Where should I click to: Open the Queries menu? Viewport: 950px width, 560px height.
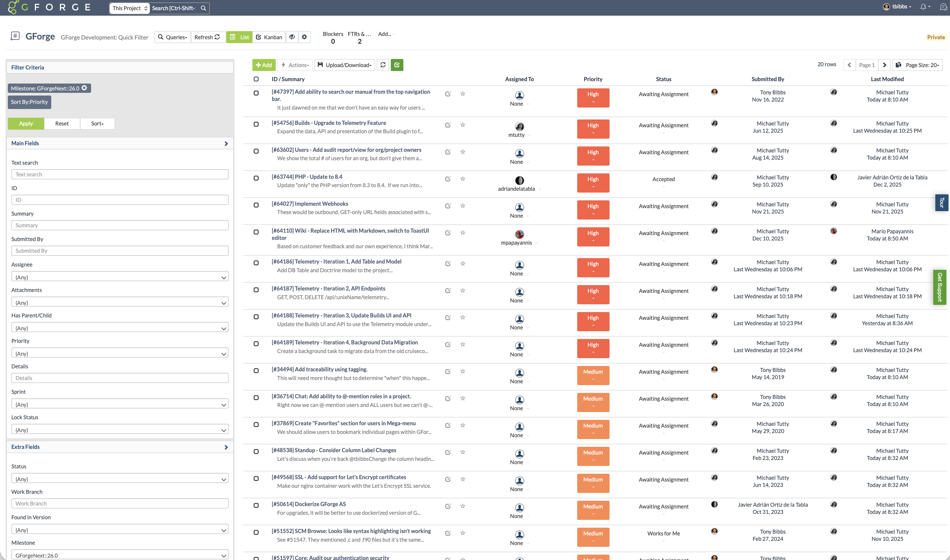click(x=173, y=37)
